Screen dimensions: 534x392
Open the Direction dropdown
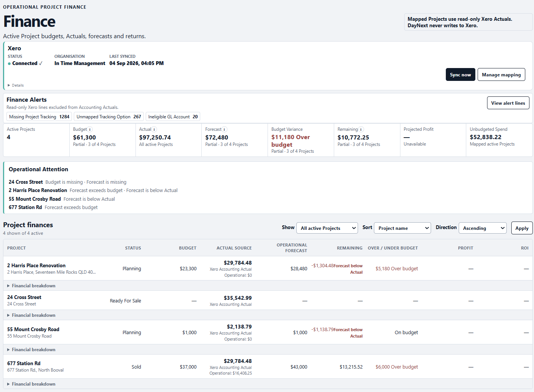pyautogui.click(x=483, y=228)
